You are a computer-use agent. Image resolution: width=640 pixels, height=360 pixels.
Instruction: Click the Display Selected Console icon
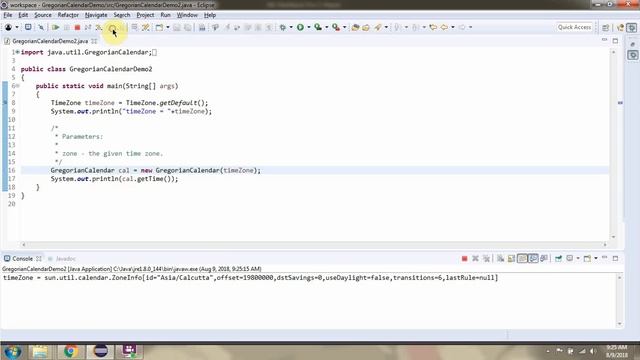[x=570, y=258]
